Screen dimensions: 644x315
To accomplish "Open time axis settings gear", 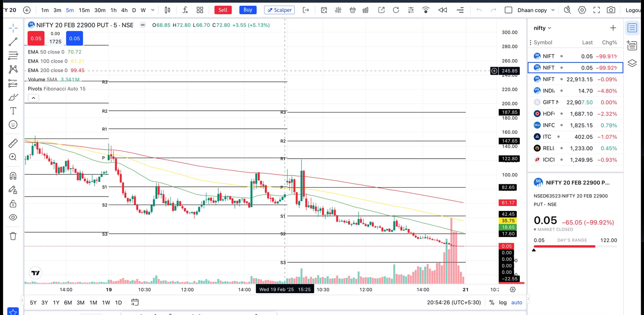I will 513,290.
